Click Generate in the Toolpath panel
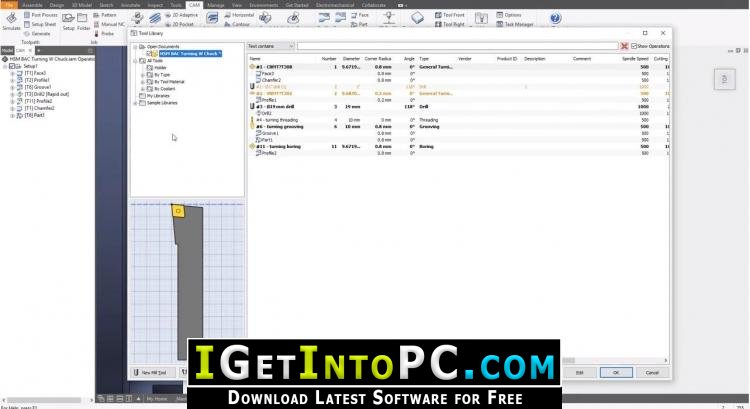The image size is (750, 409). [x=37, y=34]
